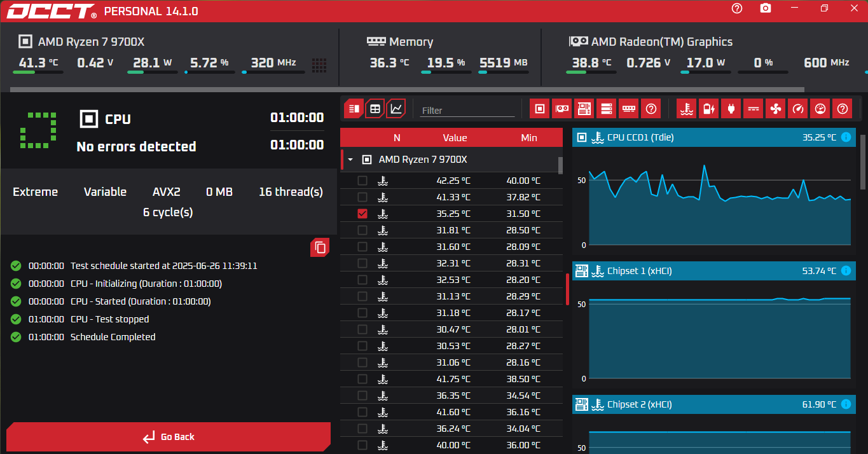
Task: Enable the checkbox for the 40.00 °C row
Action: coord(362,445)
